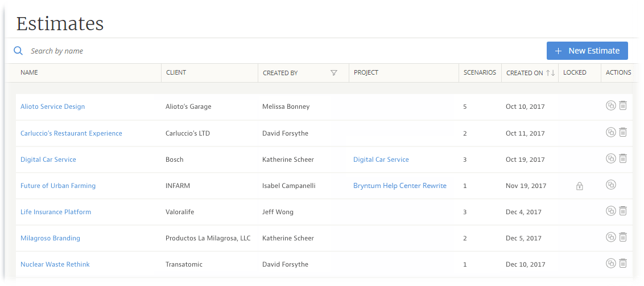
Task: Select the Transatomic client cell
Action: click(x=184, y=264)
